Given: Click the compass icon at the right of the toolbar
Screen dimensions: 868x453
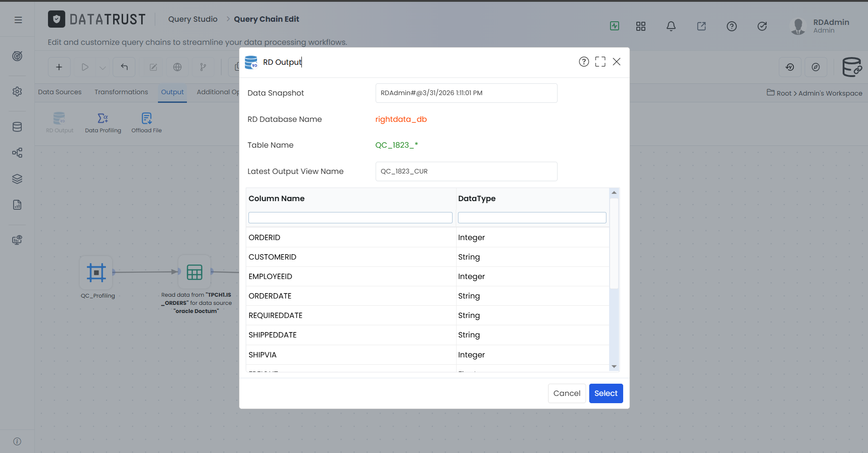Looking at the screenshot, I should pyautogui.click(x=816, y=67).
